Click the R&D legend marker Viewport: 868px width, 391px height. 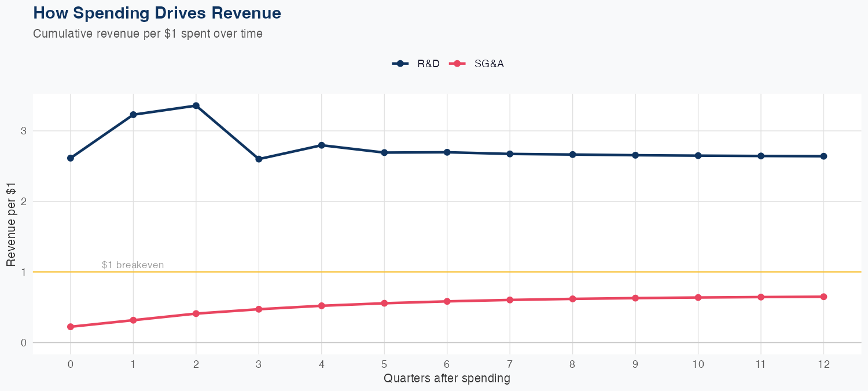(400, 64)
